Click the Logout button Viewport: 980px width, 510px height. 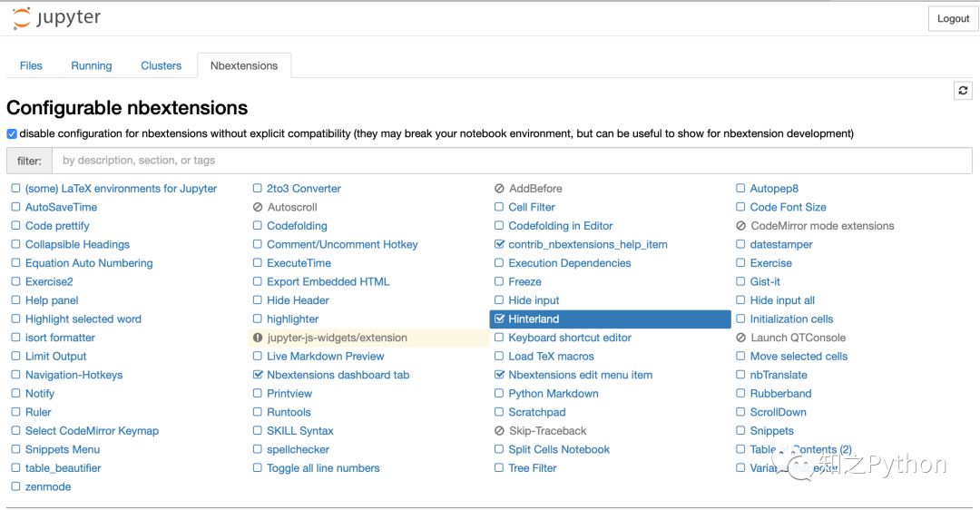click(953, 18)
